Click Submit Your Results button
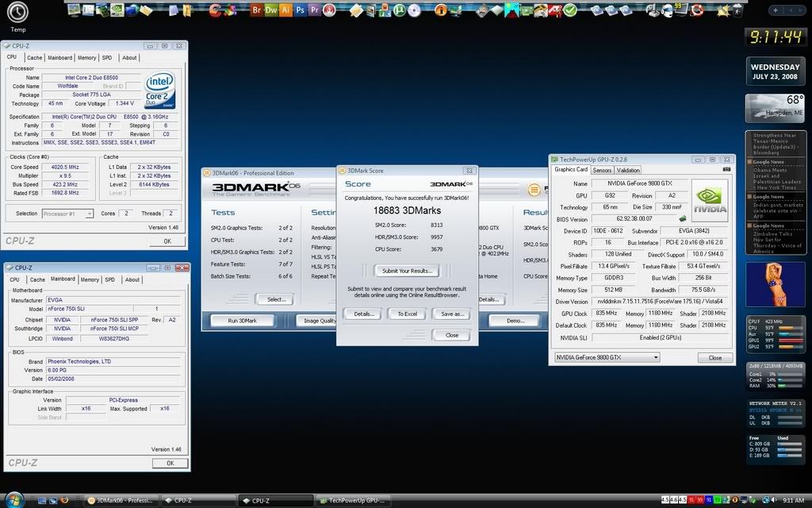The width and height of the screenshot is (812, 508). coord(407,271)
